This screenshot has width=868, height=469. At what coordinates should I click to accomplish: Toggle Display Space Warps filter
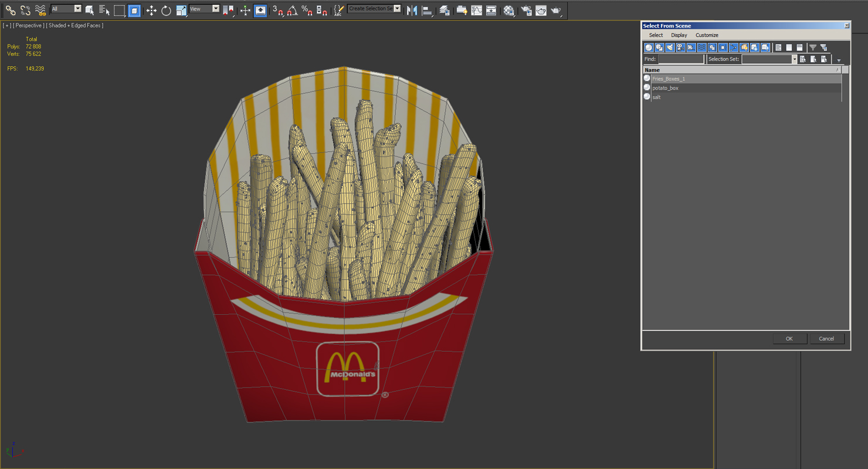click(701, 47)
